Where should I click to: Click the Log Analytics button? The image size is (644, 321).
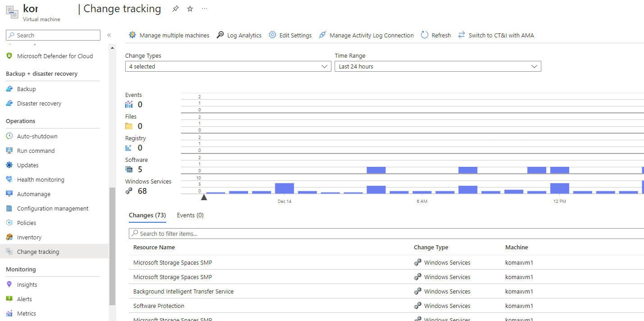[x=239, y=35]
